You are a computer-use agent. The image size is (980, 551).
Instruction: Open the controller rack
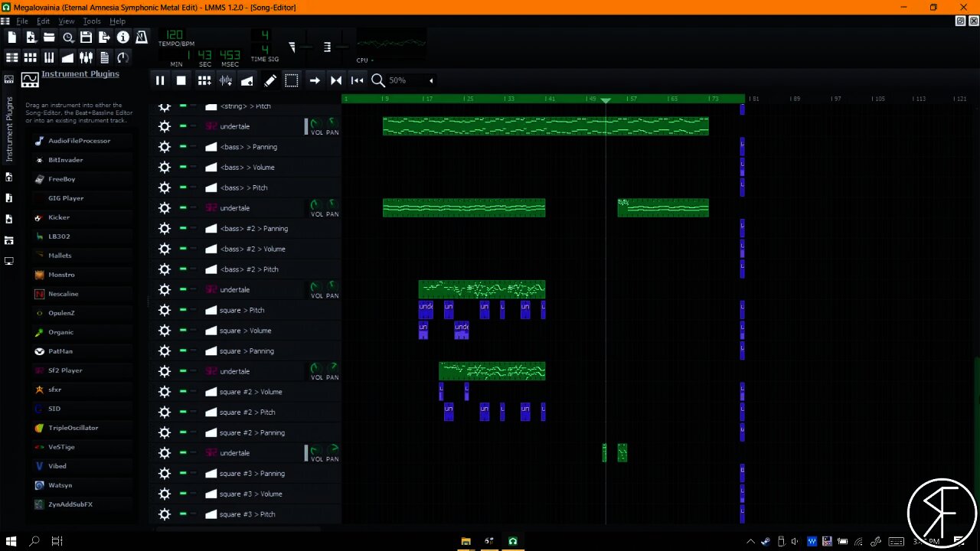point(122,57)
